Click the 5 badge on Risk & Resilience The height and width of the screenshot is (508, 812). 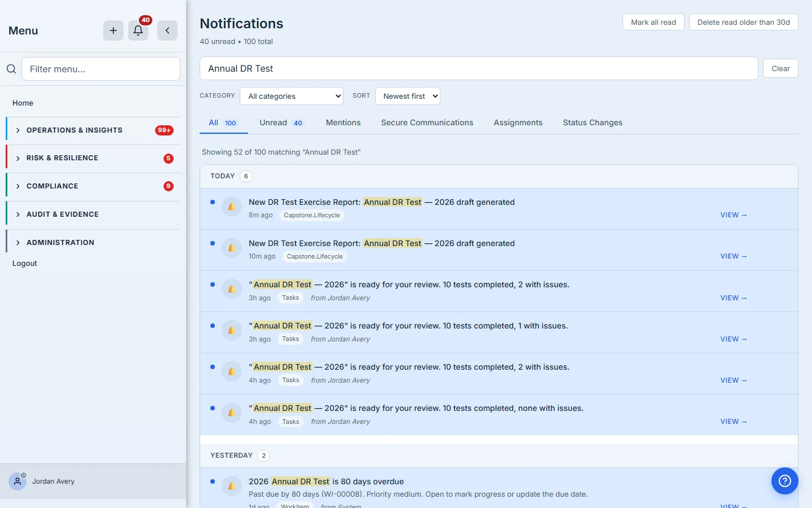169,159
